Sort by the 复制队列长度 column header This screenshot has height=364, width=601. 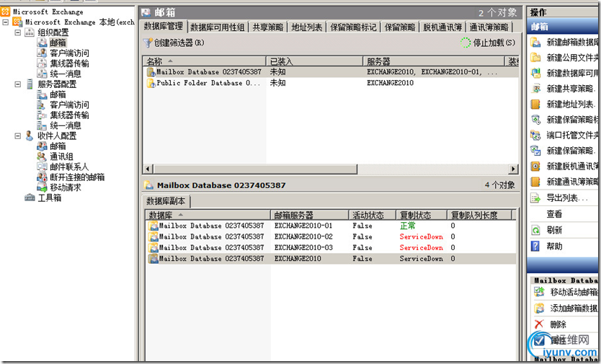point(480,216)
